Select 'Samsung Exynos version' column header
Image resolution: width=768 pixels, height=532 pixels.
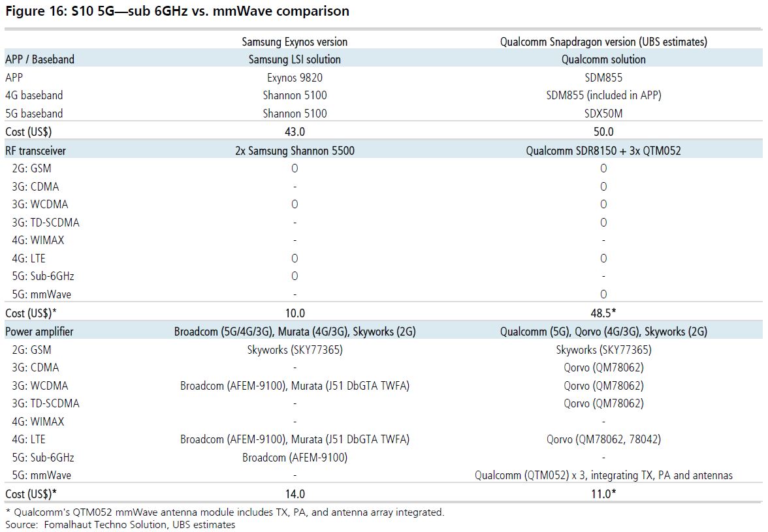tap(295, 42)
